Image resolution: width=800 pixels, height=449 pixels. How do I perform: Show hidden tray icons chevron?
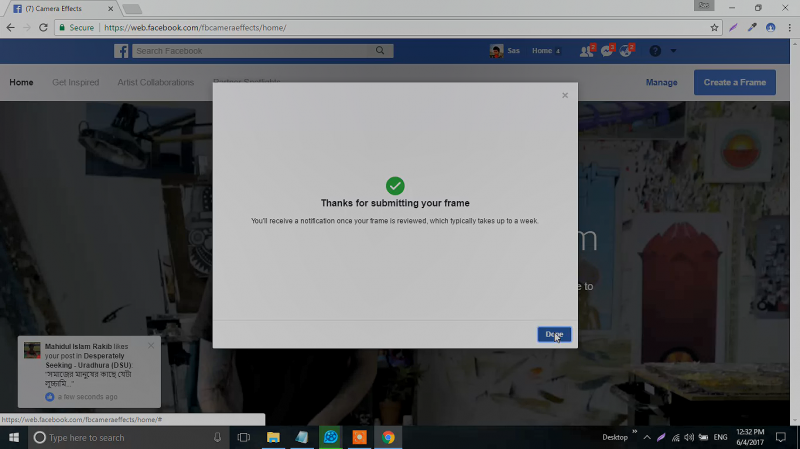(x=647, y=438)
